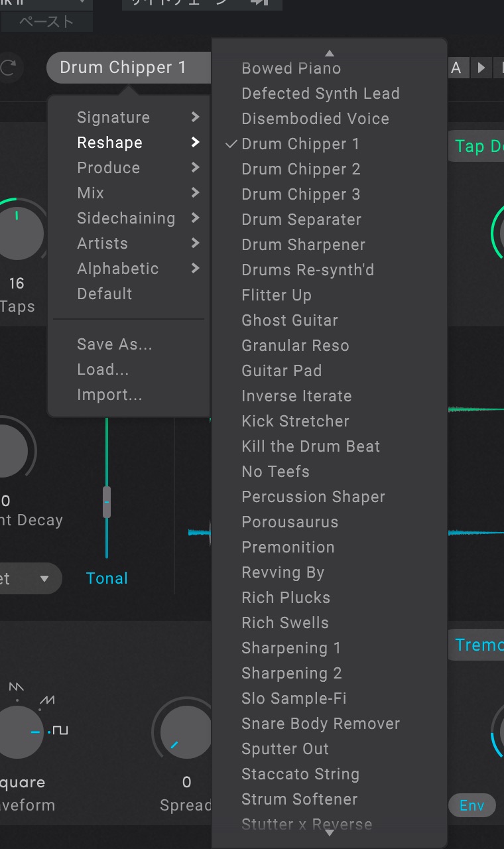This screenshot has height=849, width=504.
Task: Select Snare Body Remover preset
Action: coord(320,724)
